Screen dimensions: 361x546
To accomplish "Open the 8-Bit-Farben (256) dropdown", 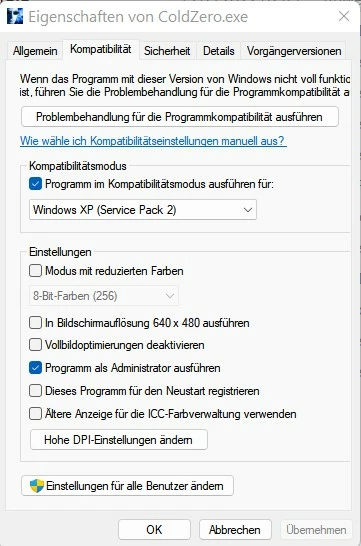I will point(104,296).
